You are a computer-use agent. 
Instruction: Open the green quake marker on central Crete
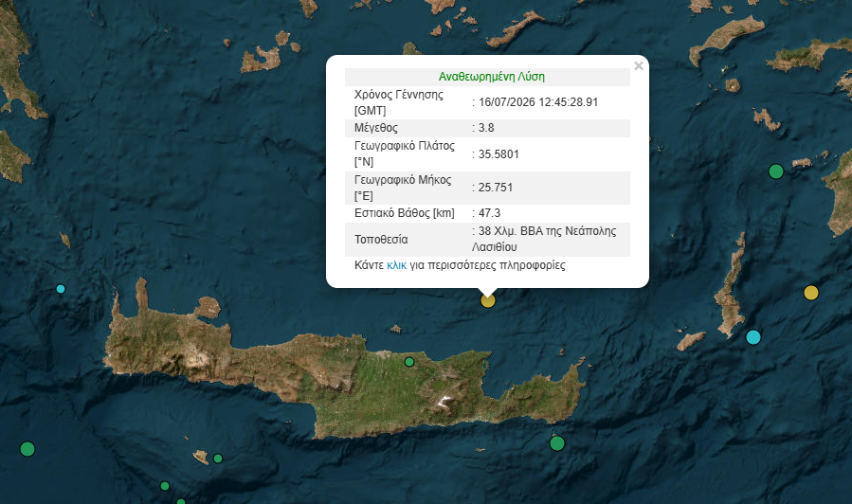pos(409,362)
